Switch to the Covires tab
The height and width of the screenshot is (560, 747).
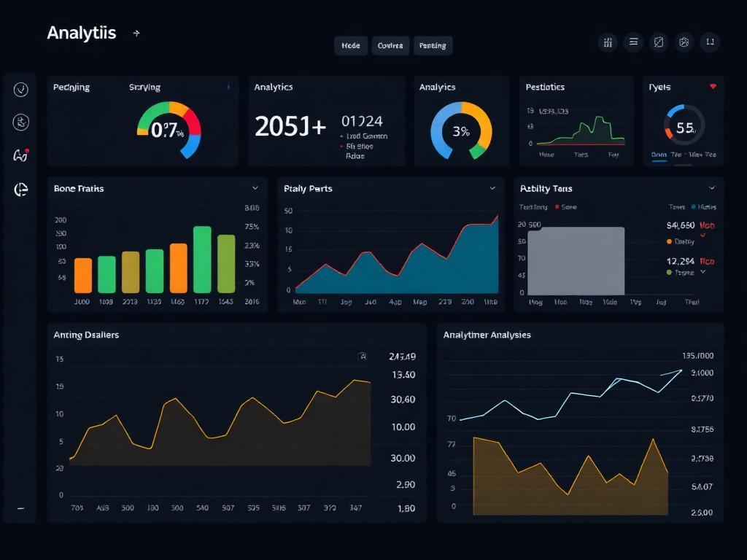pos(390,46)
